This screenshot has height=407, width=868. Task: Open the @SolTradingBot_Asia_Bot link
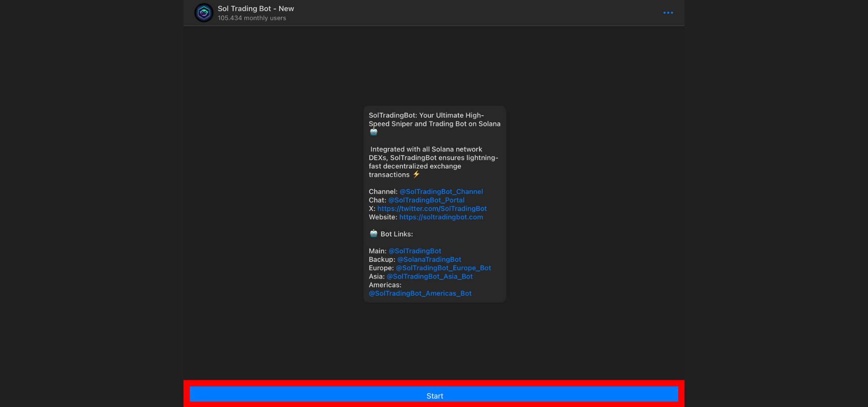tap(429, 276)
